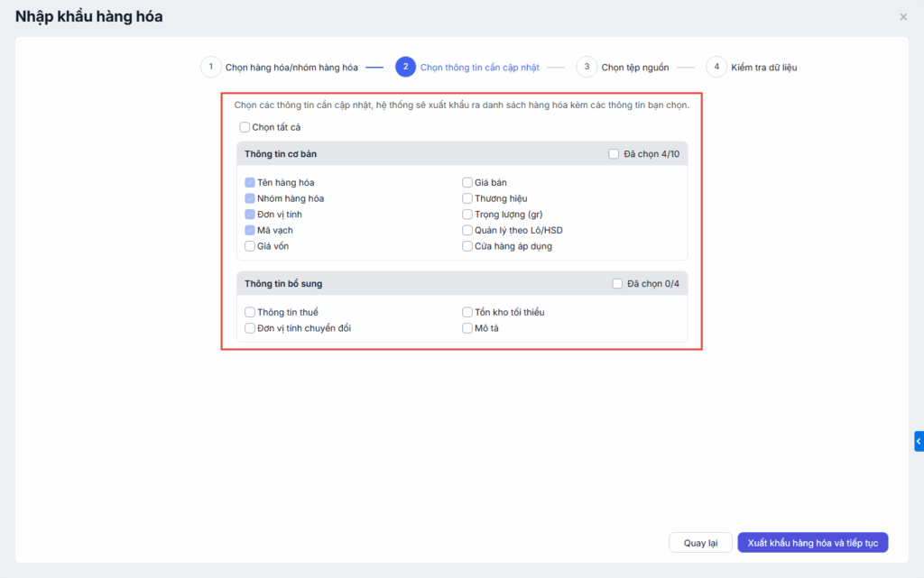Click step 2 circle number icon

pos(405,67)
